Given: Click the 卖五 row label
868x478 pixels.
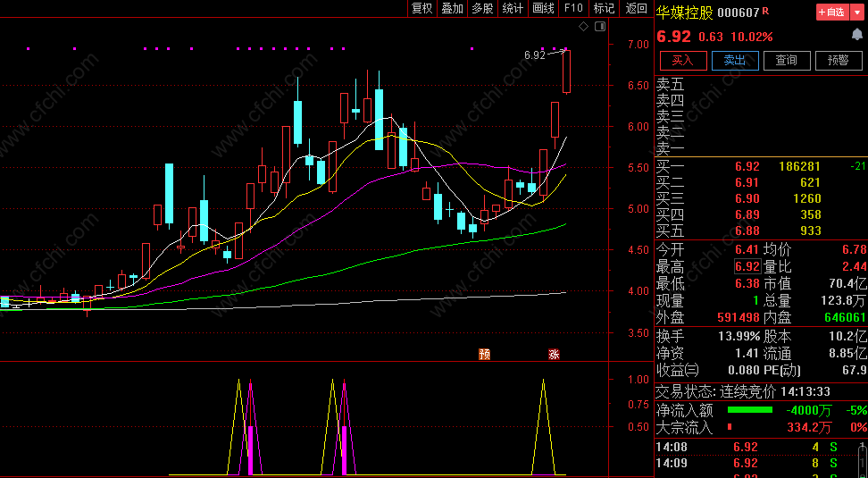Looking at the screenshot, I should point(671,85).
